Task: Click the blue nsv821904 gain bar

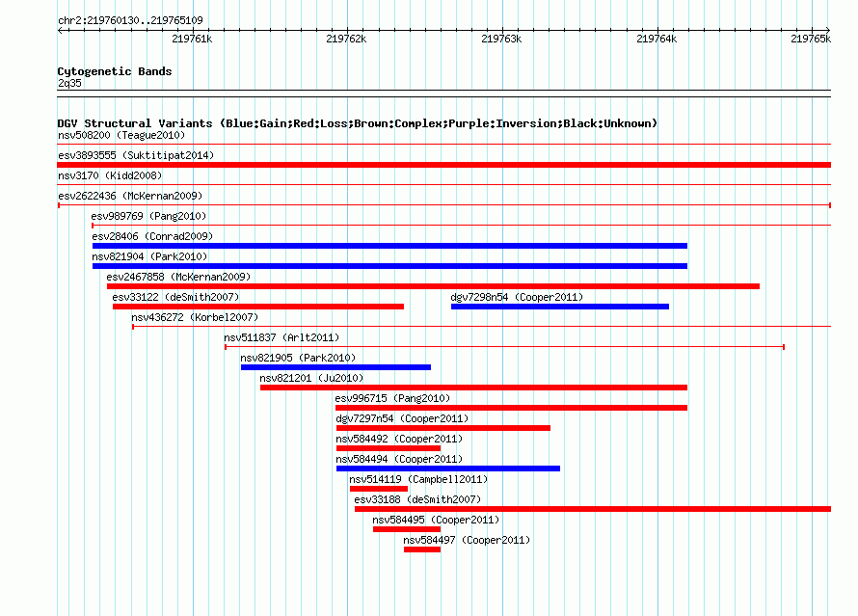Action: [389, 266]
